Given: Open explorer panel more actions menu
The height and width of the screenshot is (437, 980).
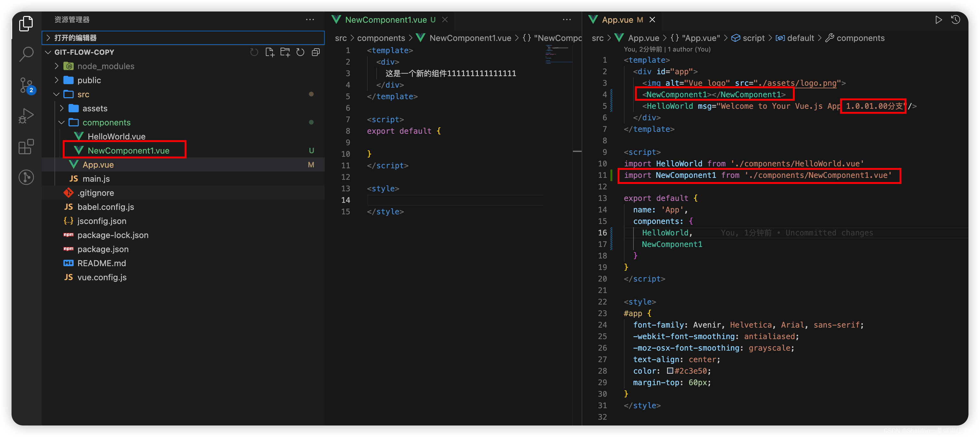Looking at the screenshot, I should click(x=310, y=20).
